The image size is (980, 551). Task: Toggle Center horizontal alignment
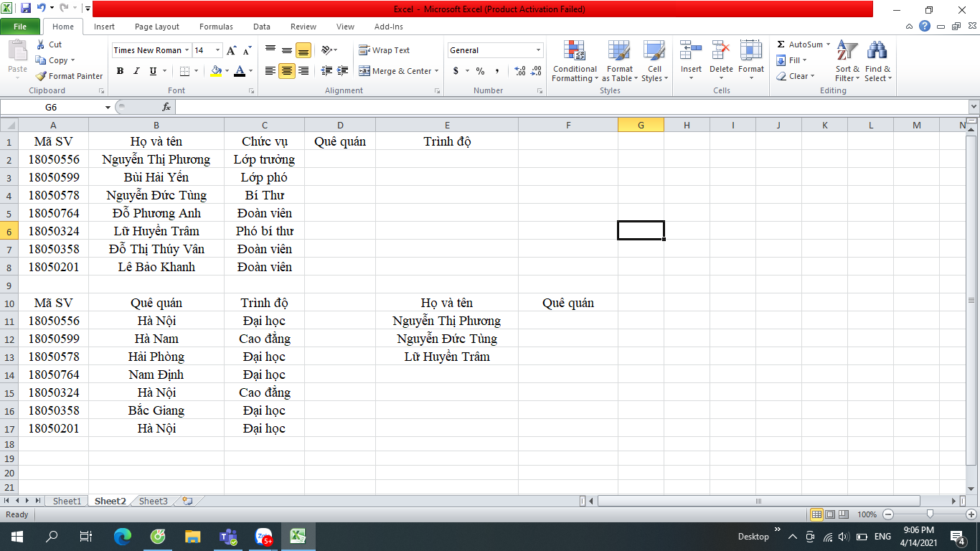click(286, 71)
